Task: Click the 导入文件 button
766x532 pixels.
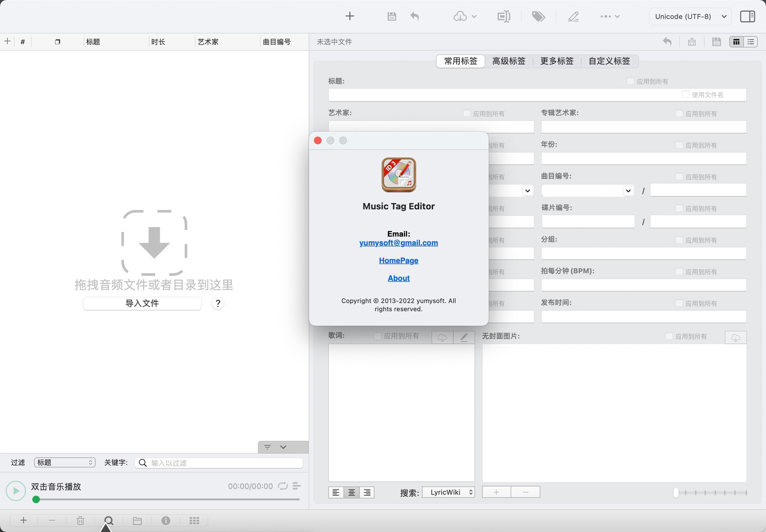Action: pyautogui.click(x=142, y=303)
